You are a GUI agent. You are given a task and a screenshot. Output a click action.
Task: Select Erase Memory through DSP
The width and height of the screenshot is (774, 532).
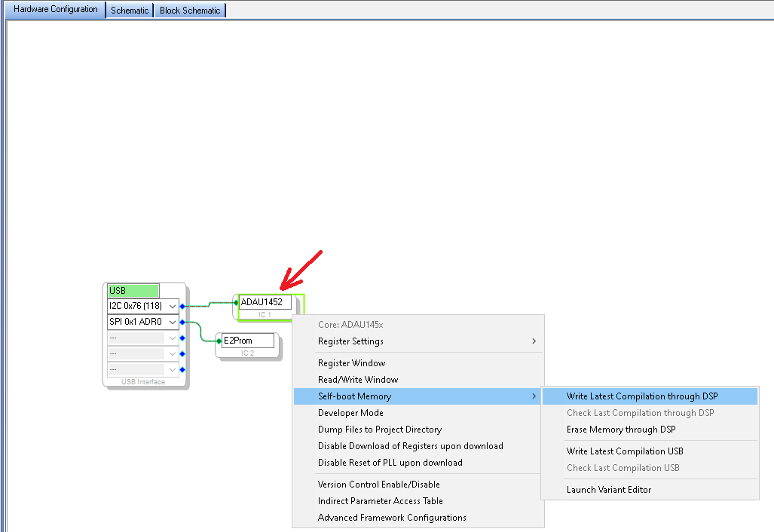tap(621, 430)
